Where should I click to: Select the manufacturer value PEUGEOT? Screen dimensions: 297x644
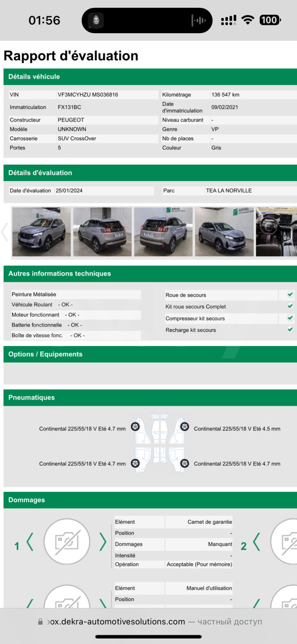point(71,120)
